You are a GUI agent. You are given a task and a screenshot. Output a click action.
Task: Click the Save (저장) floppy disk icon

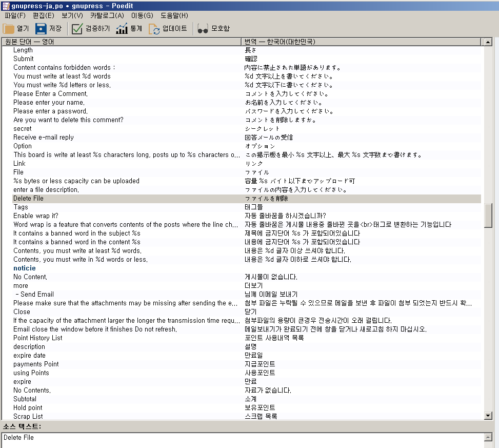pyautogui.click(x=41, y=29)
